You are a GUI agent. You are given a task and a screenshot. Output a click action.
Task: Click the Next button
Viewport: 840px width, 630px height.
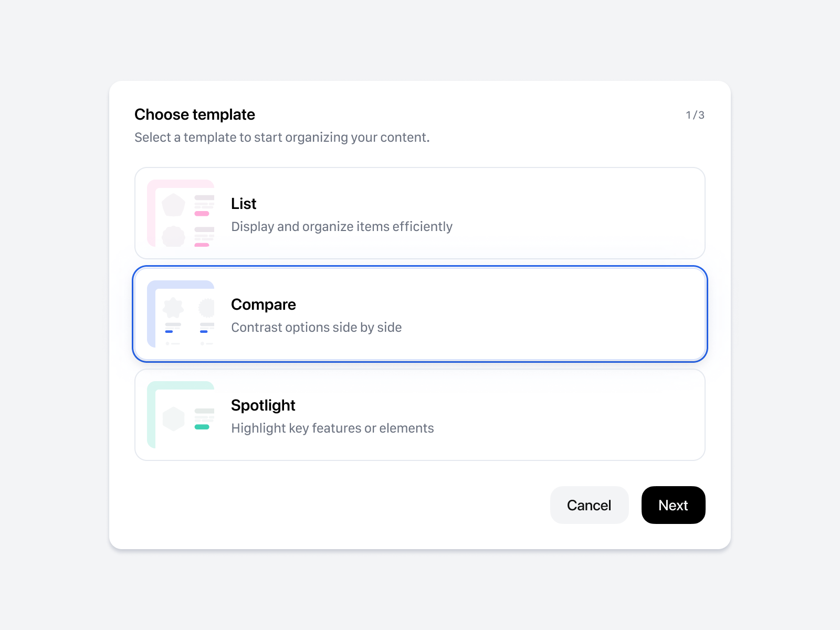(673, 505)
